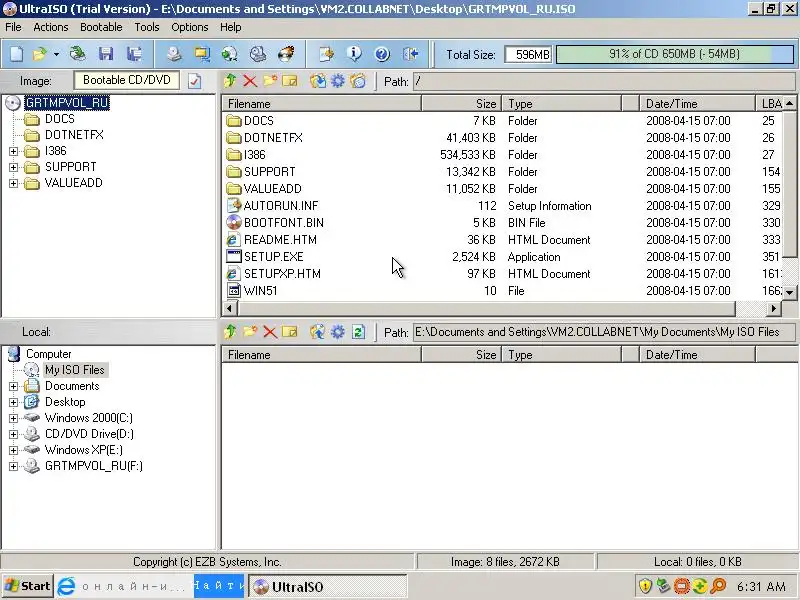Expand the Windows 2000(C:) drive node

tap(13, 418)
